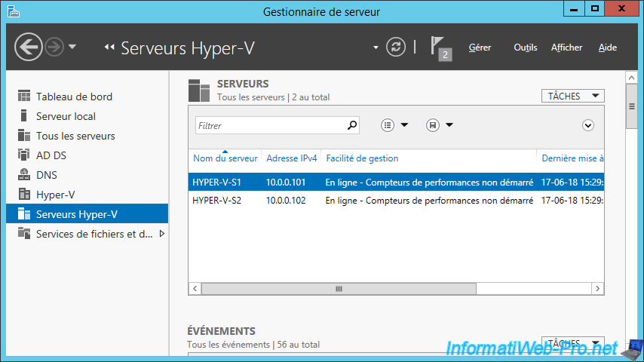Image resolution: width=644 pixels, height=362 pixels.
Task: Open DNS in the sidebar
Action: click(x=87, y=175)
